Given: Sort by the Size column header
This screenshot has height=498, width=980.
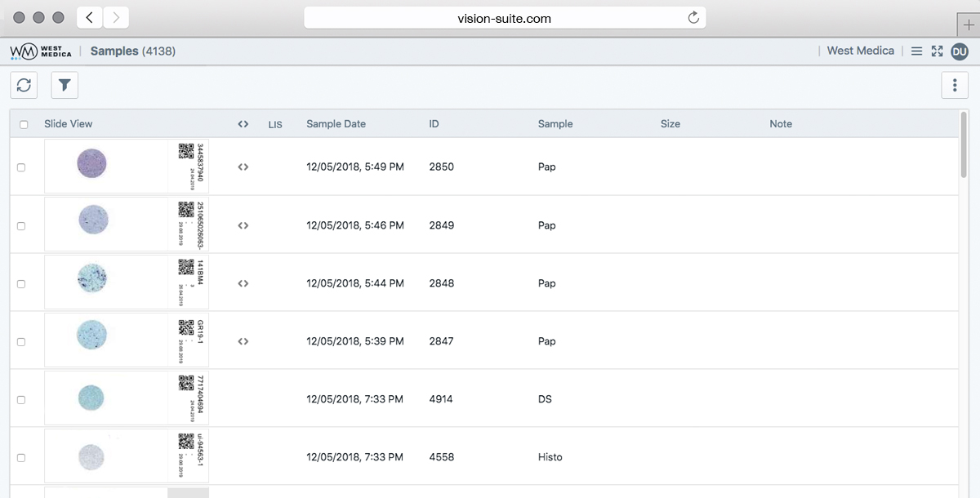Looking at the screenshot, I should click(x=670, y=124).
